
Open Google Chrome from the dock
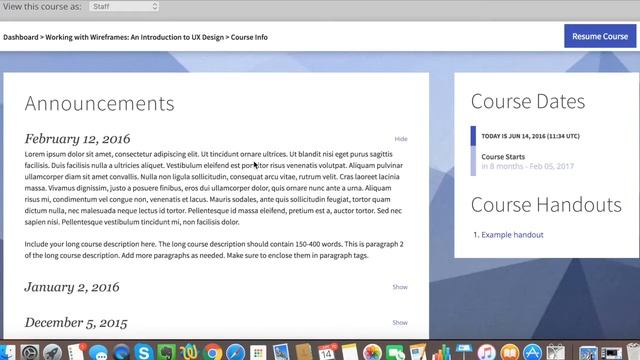pyautogui.click(x=212, y=353)
